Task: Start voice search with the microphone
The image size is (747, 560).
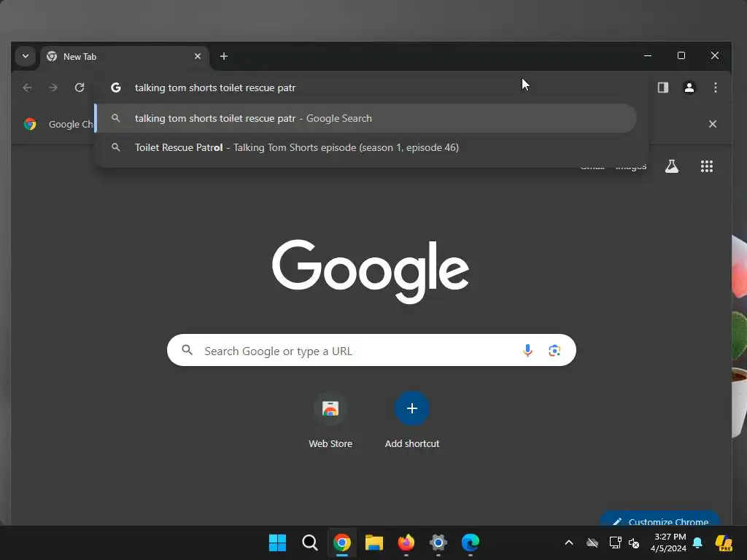Action: 527,351
